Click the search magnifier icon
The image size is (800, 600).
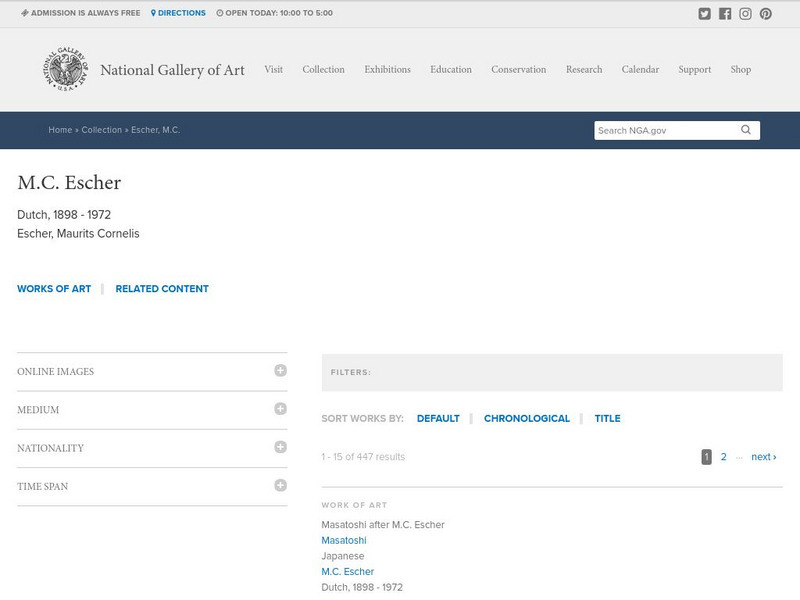coord(745,130)
